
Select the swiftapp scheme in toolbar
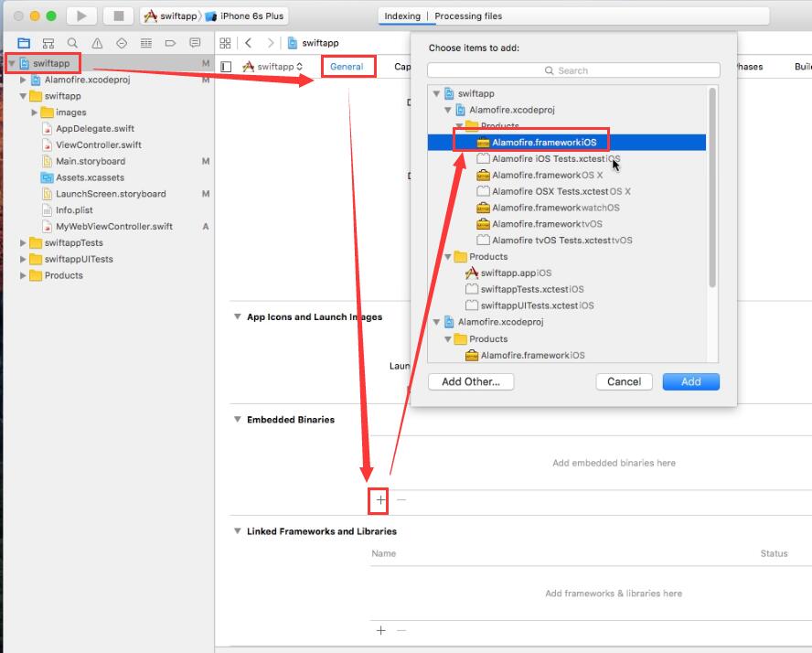[171, 16]
